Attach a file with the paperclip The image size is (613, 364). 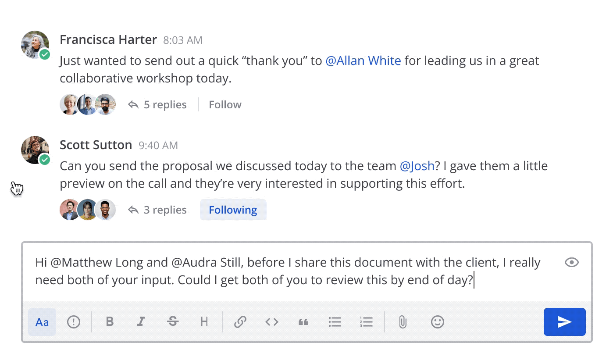coord(403,322)
